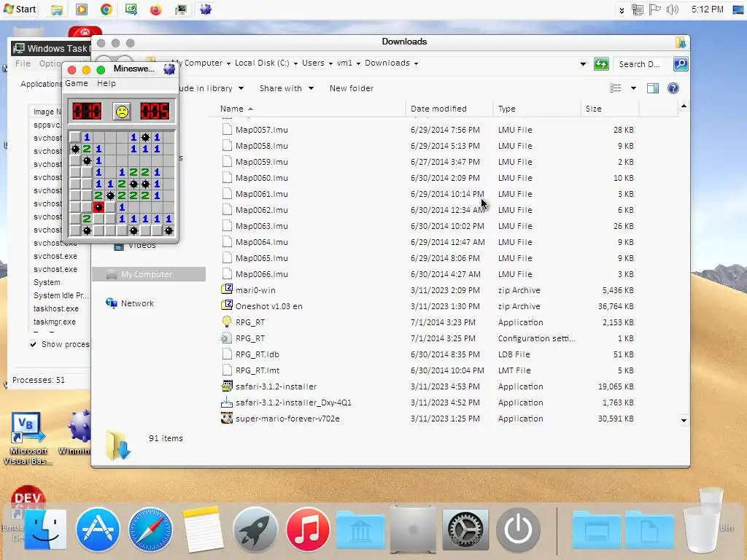Expand the Include in library dropdown
The width and height of the screenshot is (747, 560).
[x=241, y=88]
